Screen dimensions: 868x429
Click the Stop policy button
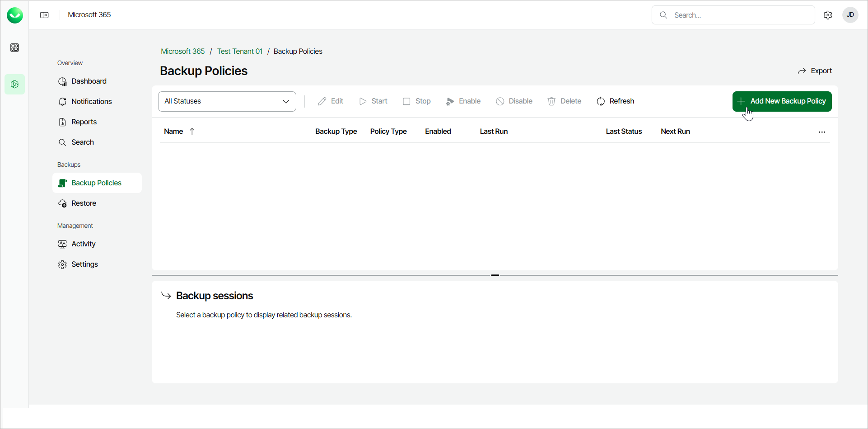pos(416,101)
